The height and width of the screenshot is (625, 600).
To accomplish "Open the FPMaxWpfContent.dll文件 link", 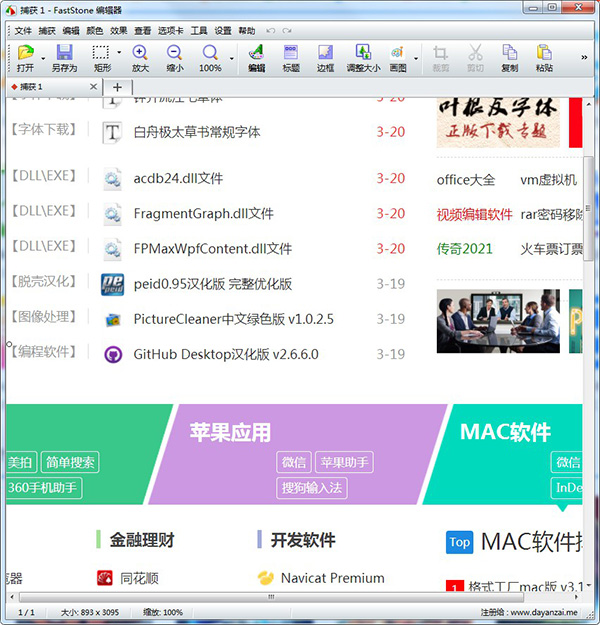I will 212,249.
